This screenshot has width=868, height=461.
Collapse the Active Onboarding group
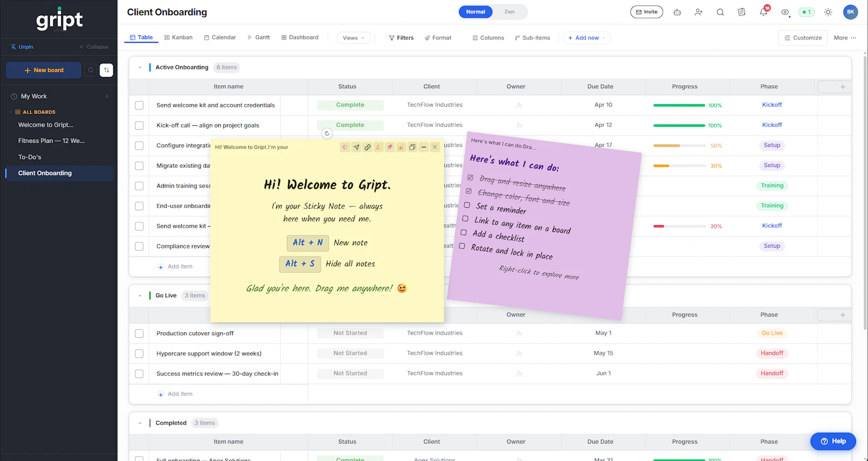[140, 68]
